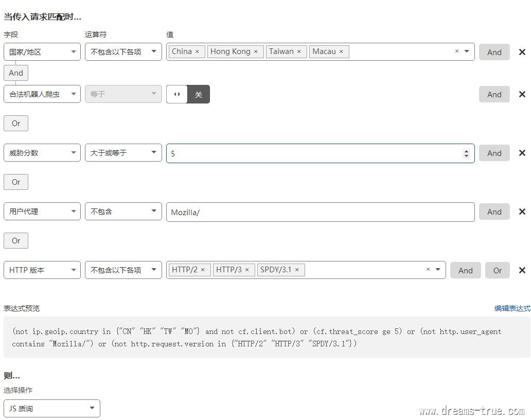Click And button in the threat score row
This screenshot has width=531, height=420.
tap(494, 153)
